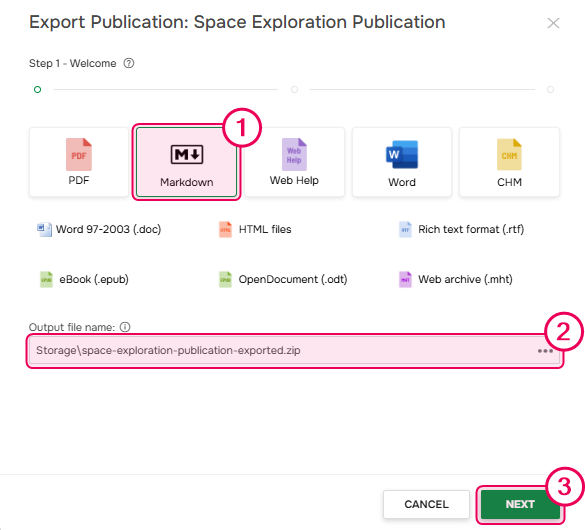Select HTML files export option

click(255, 229)
